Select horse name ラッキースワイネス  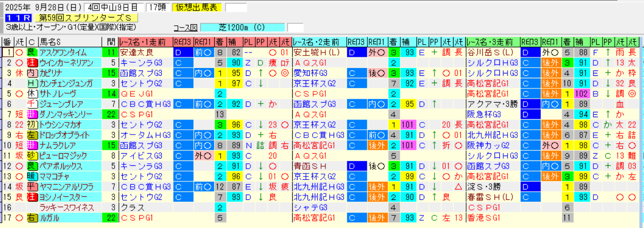[66, 207]
